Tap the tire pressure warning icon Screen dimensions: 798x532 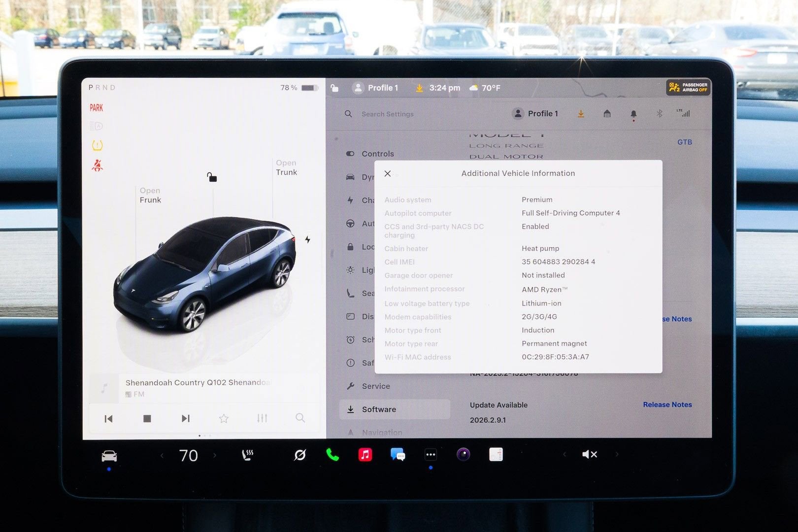[x=97, y=145]
